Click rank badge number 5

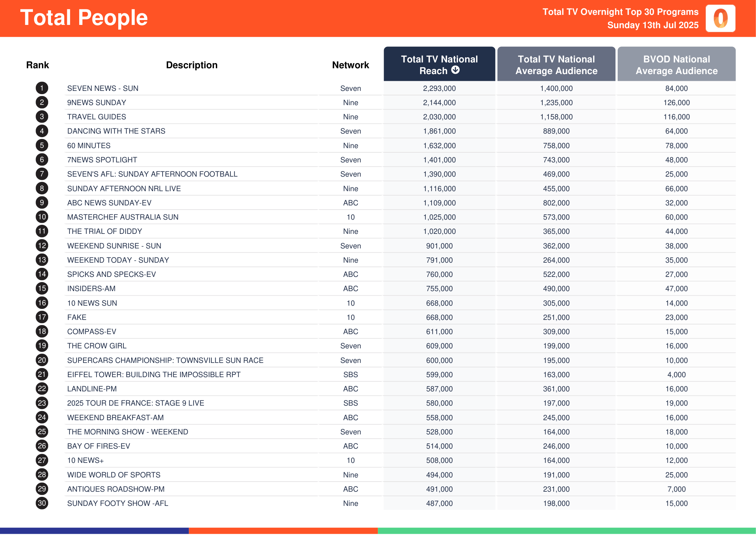tap(42, 146)
